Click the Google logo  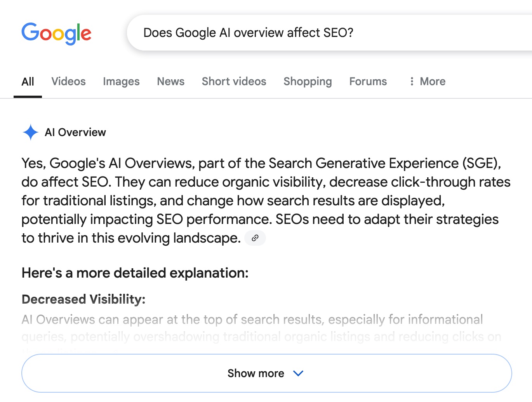[x=56, y=33]
